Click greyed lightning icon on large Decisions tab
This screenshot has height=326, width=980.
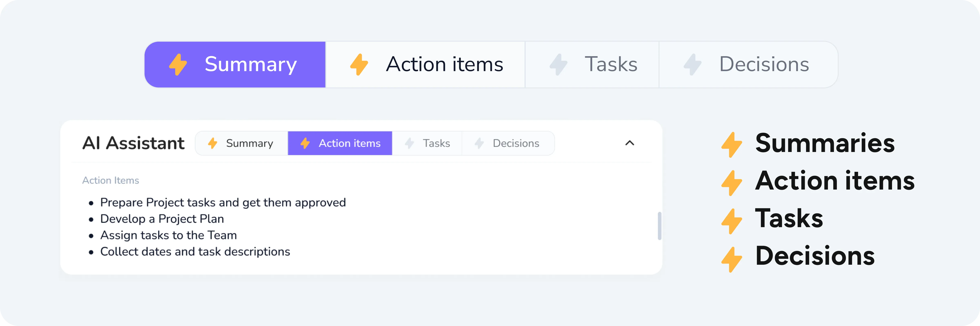(692, 64)
